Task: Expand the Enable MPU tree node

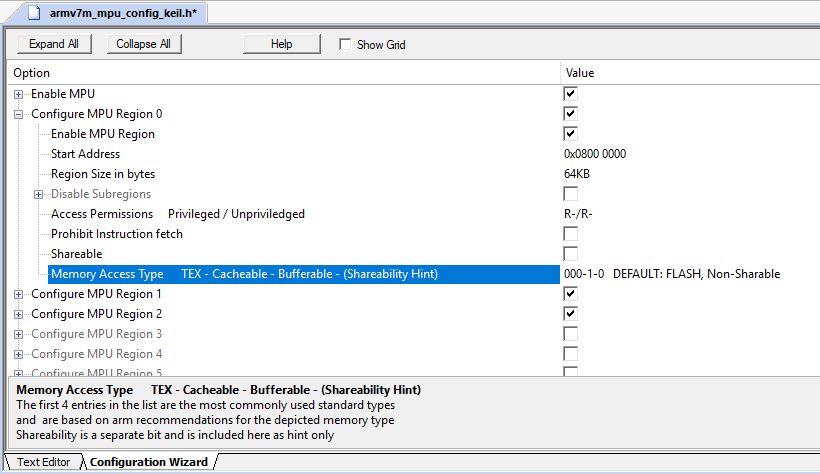Action: point(18,94)
